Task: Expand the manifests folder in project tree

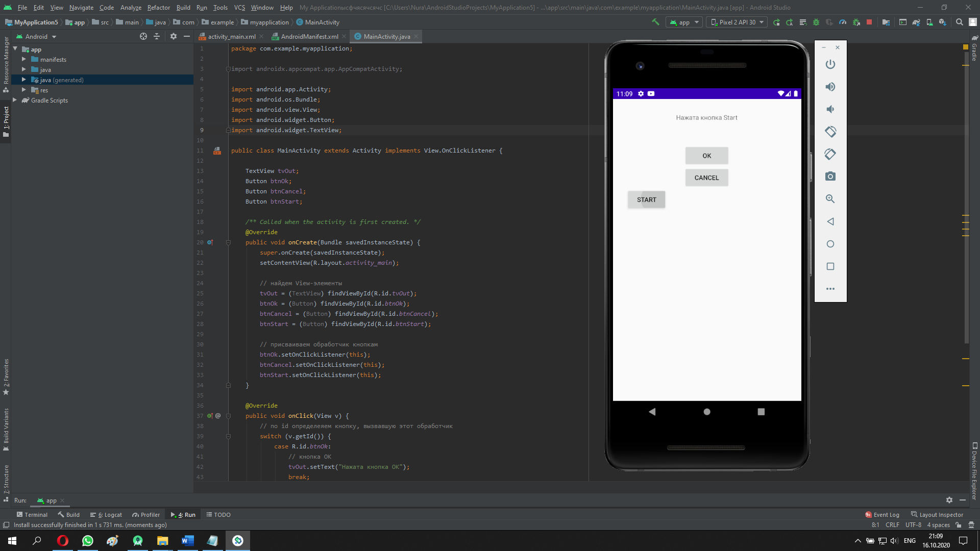Action: [x=24, y=60]
